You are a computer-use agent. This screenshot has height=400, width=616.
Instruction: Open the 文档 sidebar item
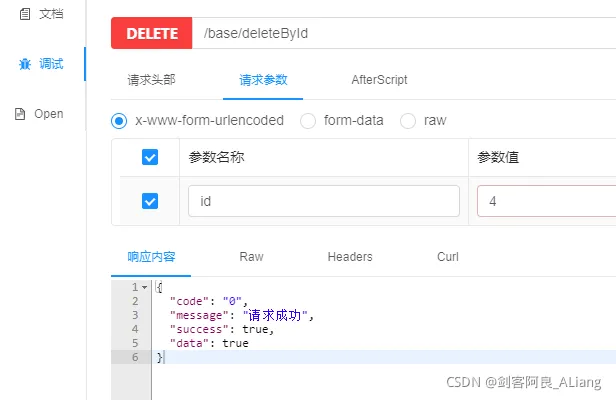click(x=42, y=14)
